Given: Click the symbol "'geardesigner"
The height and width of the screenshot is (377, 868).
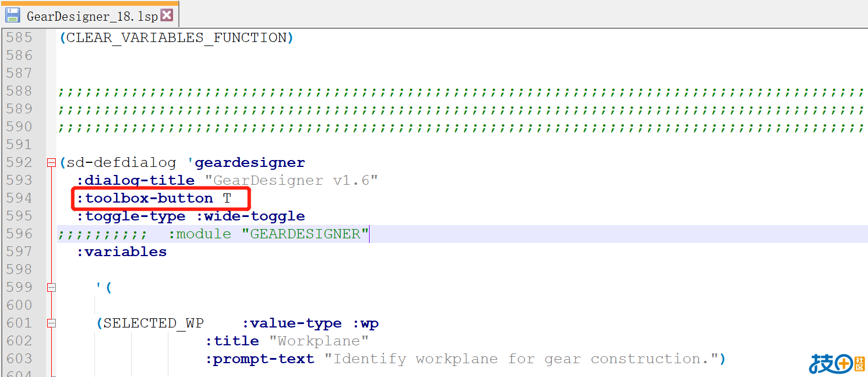Looking at the screenshot, I should pos(246,163).
